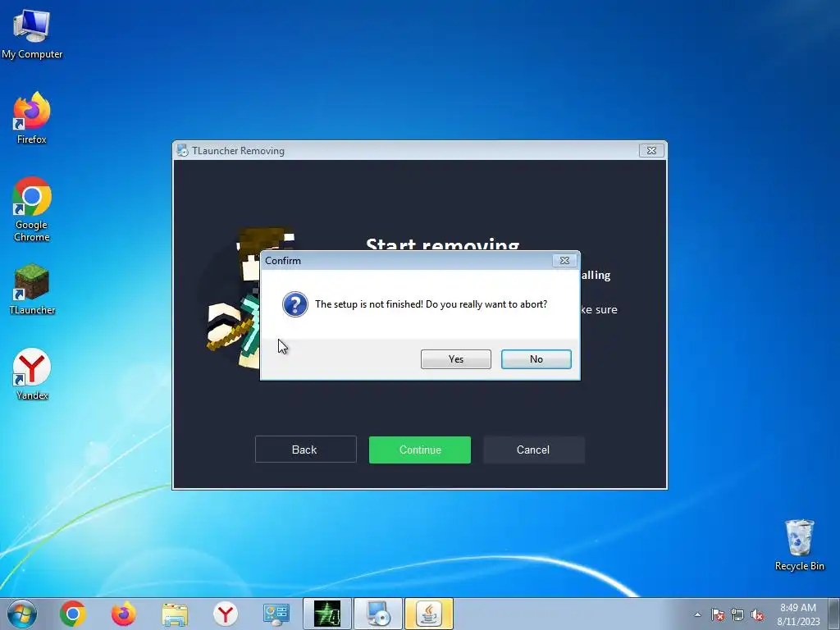Screen dimensions: 840x630
Task: Click the Show Desktop strip
Action: point(835,614)
